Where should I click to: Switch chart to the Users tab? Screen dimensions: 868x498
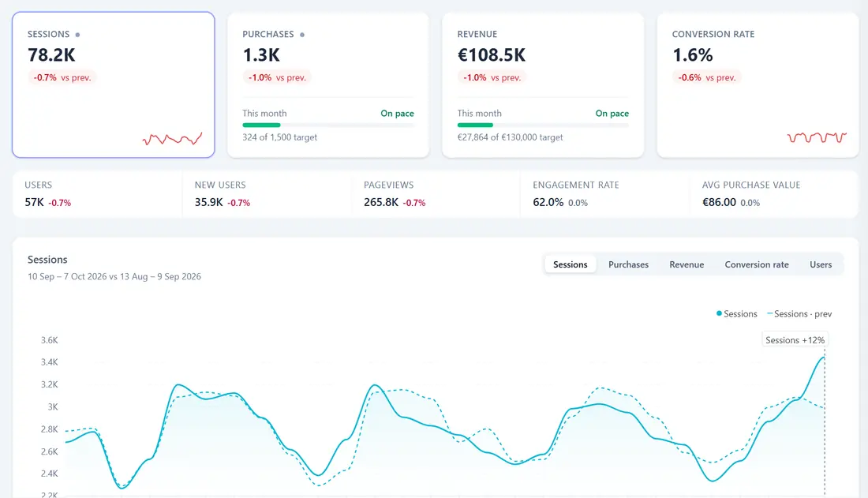pos(821,264)
